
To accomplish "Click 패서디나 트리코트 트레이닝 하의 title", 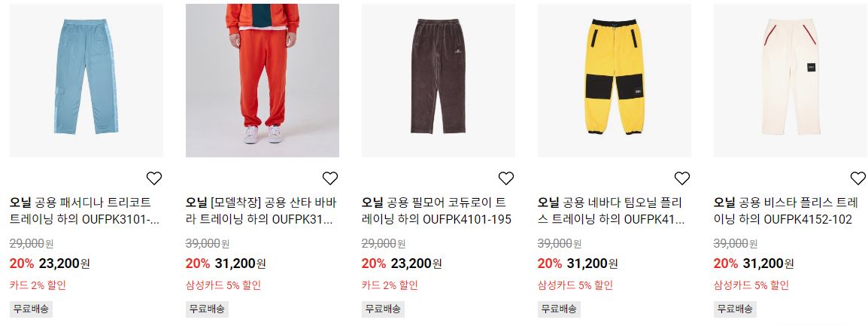I will click(85, 211).
